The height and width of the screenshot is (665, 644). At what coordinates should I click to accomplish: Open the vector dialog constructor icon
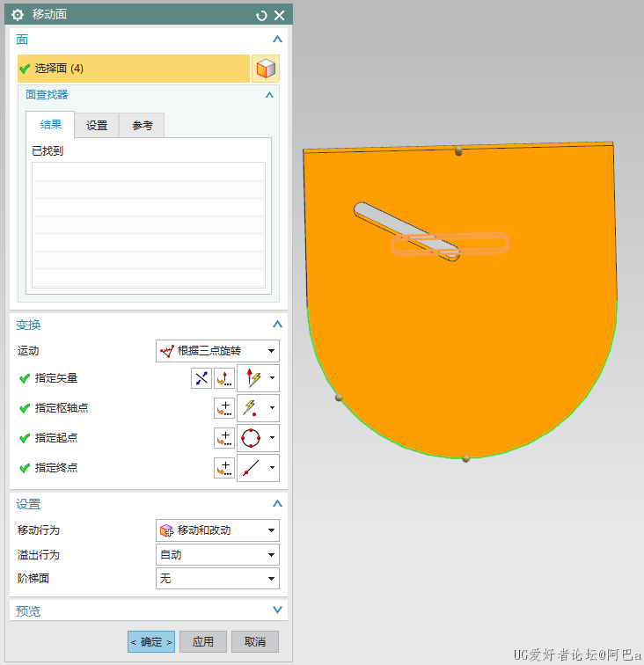(225, 378)
